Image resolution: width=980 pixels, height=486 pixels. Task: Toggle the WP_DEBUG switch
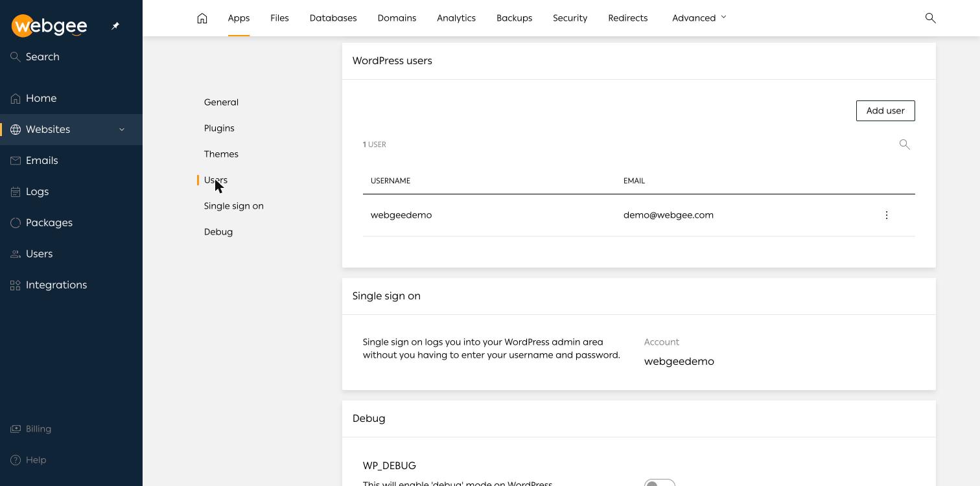(x=660, y=483)
